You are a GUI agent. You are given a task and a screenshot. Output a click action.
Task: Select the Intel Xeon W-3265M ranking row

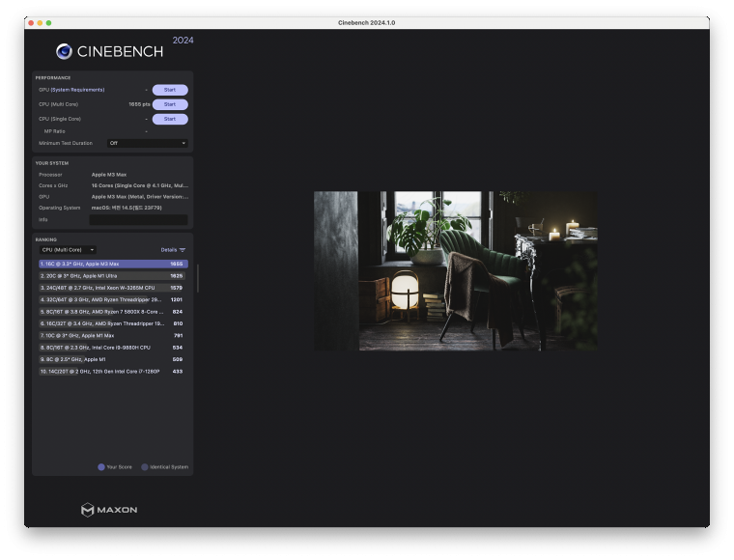point(113,288)
